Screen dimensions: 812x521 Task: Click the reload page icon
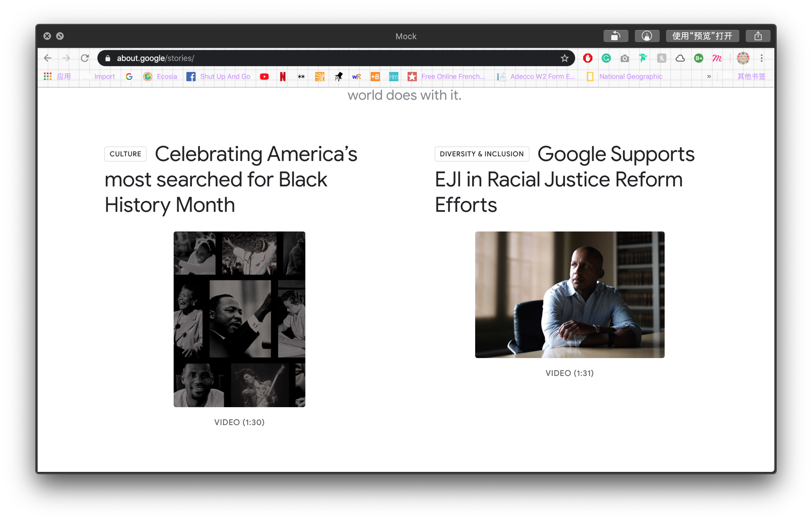pyautogui.click(x=84, y=58)
